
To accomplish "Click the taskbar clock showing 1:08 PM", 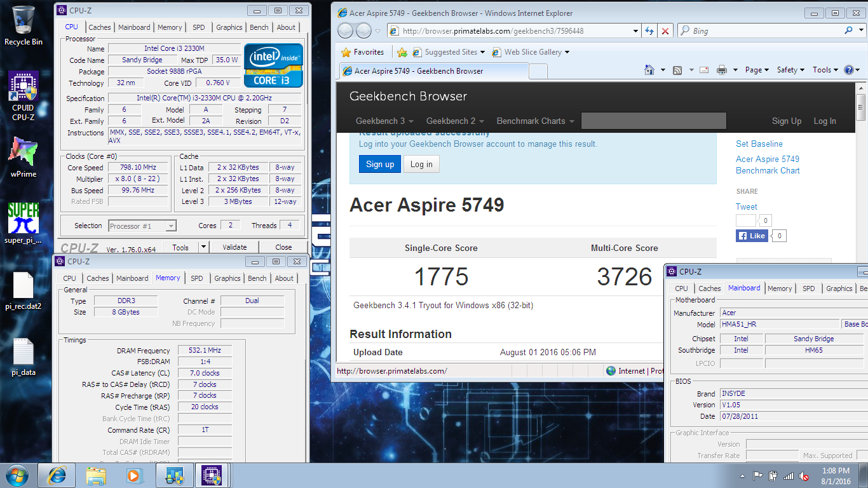I will coord(834,476).
